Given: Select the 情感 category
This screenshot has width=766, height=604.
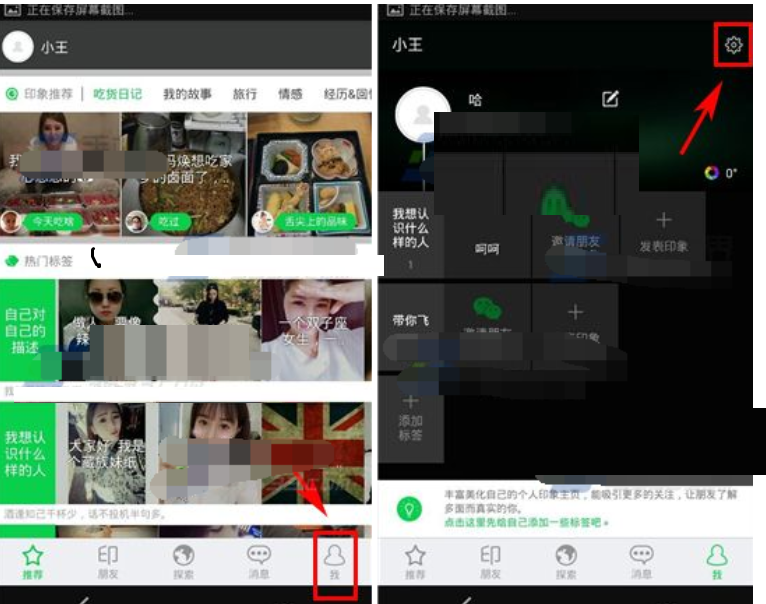Looking at the screenshot, I should [290, 94].
